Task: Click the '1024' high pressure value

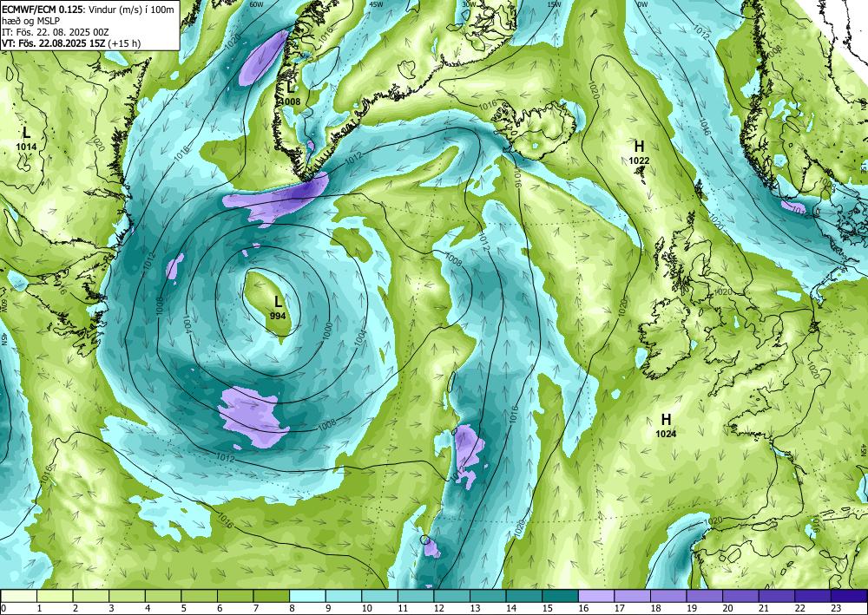Action: click(666, 435)
